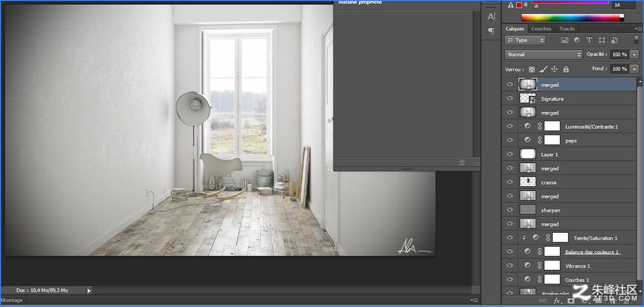The image size is (644, 307).
Task: Open the Opacité slider arrow
Action: [x=635, y=55]
